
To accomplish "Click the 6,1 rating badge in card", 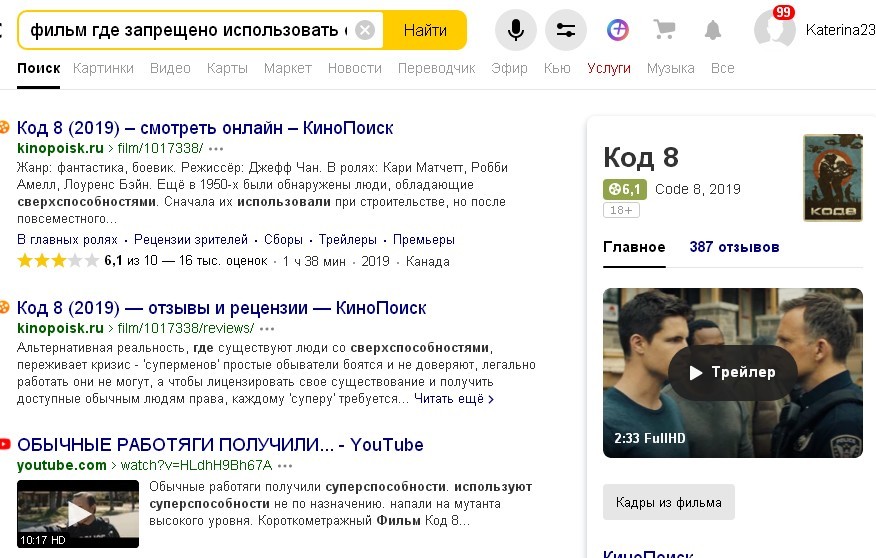I will (625, 189).
